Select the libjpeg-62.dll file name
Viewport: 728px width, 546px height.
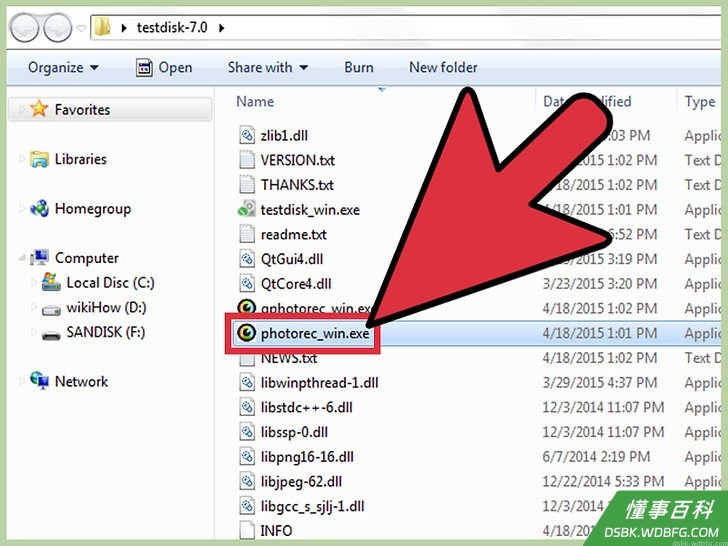coord(301,481)
